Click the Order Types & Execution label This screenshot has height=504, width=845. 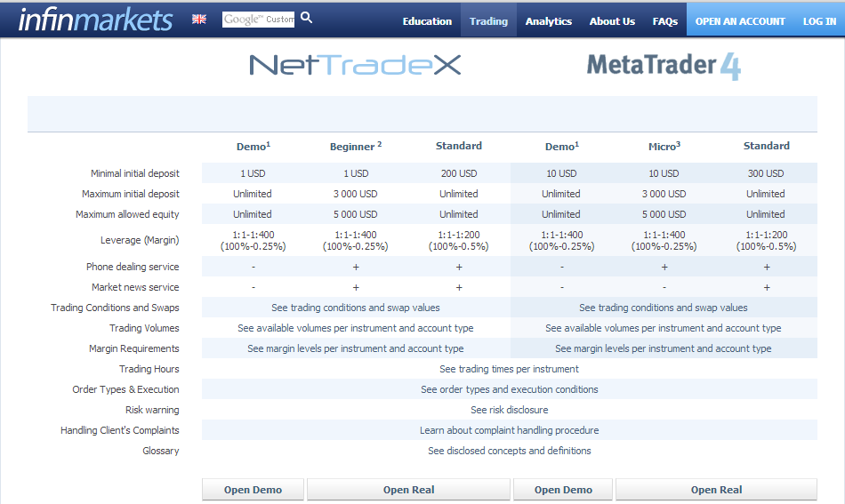pos(125,389)
